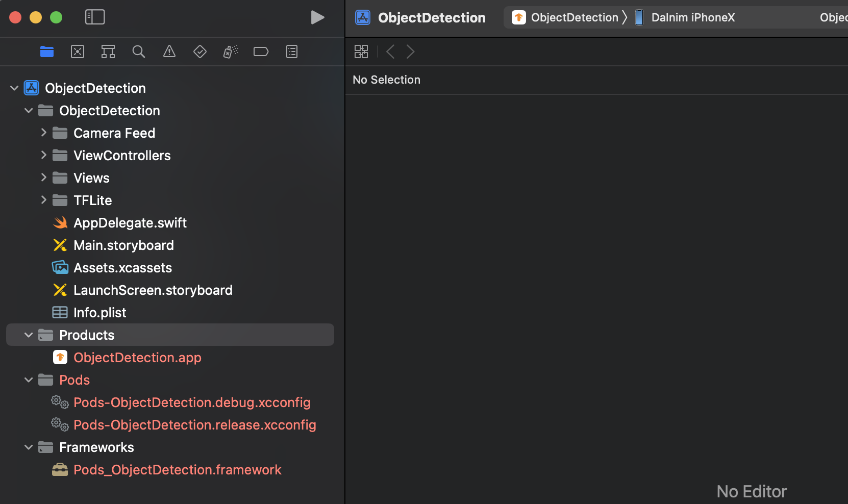Select the Products folder row

point(170,335)
